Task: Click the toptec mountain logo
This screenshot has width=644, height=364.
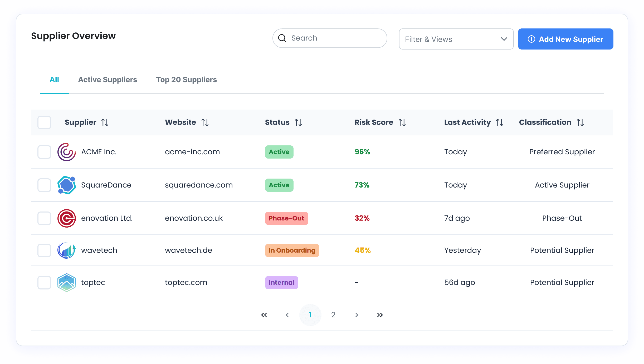Action: click(x=66, y=282)
